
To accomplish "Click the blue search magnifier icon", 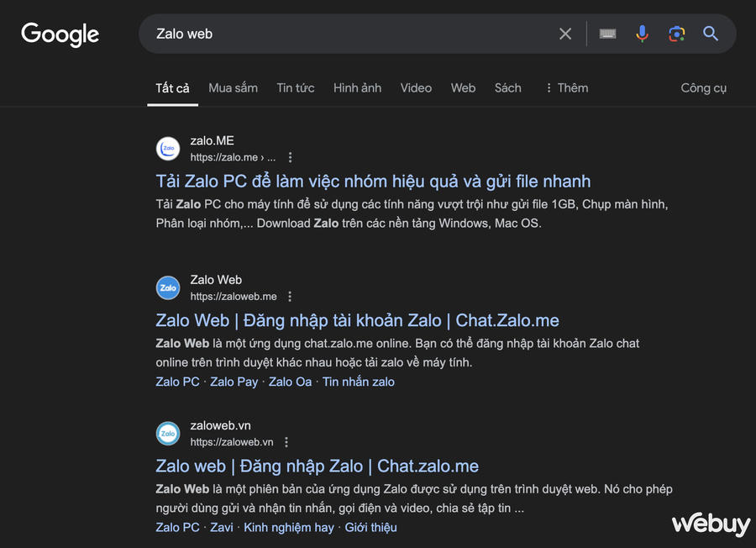I will 711,34.
